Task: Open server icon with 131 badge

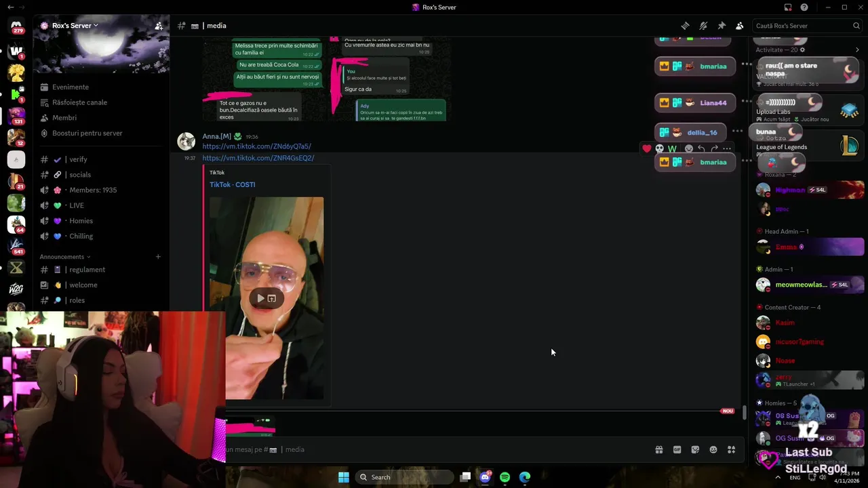Action: pyautogui.click(x=16, y=115)
